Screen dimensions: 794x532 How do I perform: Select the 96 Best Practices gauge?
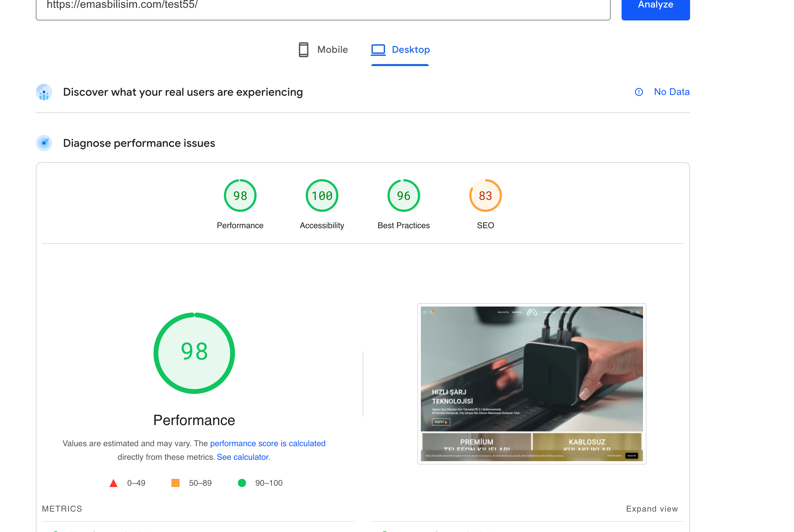403,196
